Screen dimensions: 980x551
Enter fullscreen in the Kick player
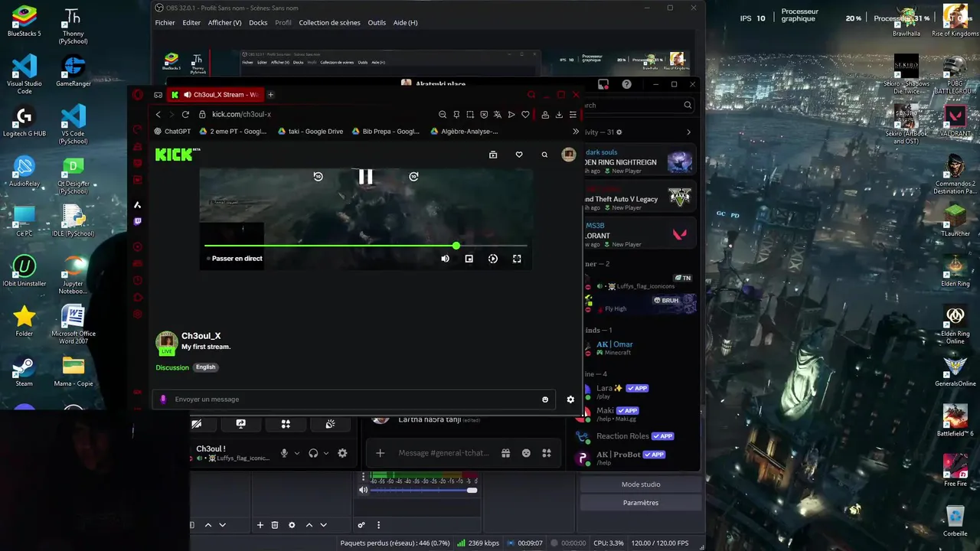point(517,259)
